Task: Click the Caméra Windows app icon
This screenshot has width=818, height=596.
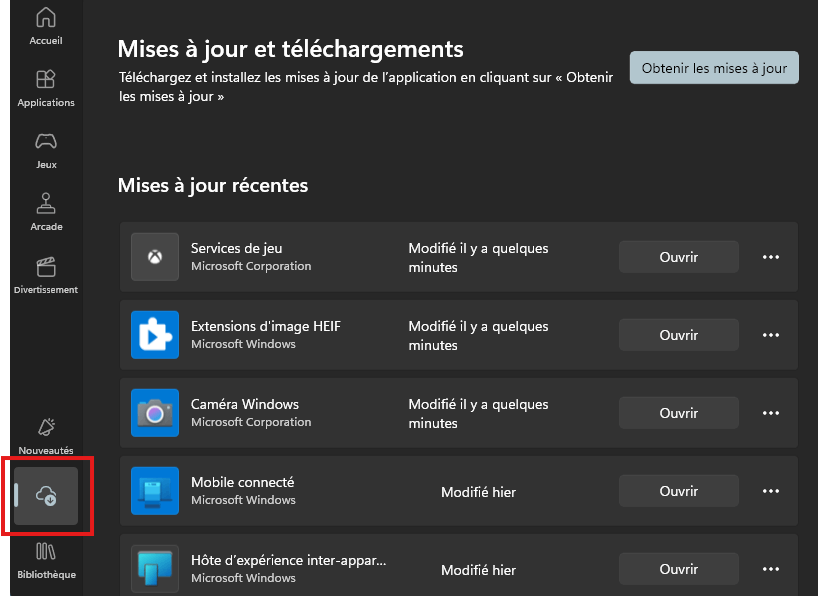Action: pyautogui.click(x=155, y=413)
